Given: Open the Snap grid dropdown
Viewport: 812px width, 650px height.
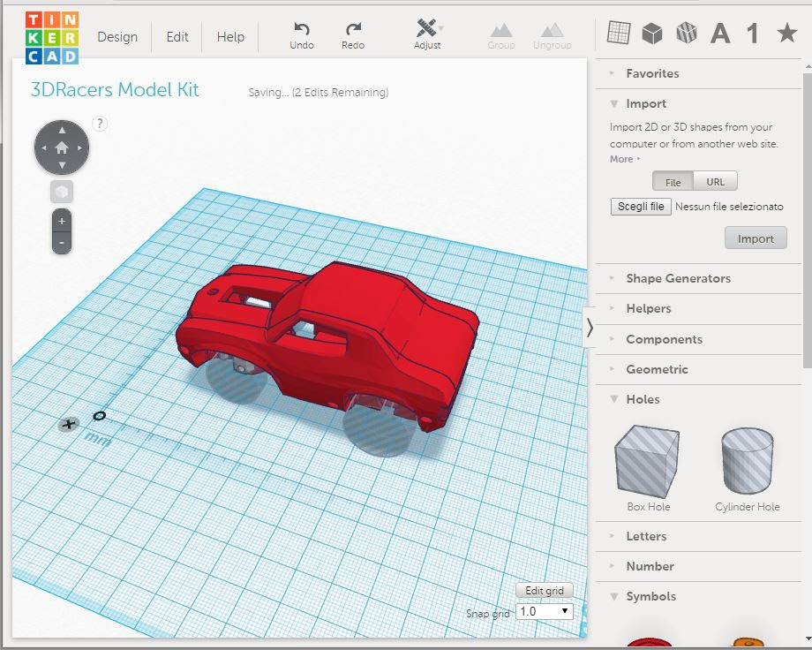Looking at the screenshot, I should pyautogui.click(x=544, y=611).
